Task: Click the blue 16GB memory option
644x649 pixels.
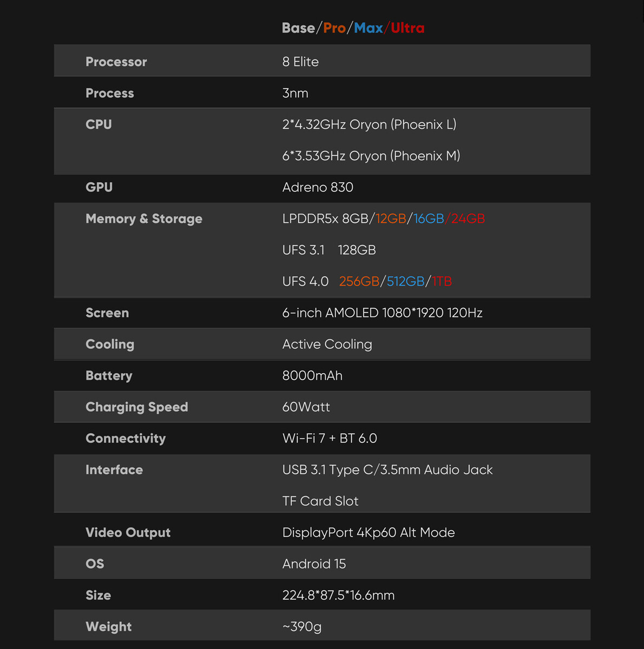Action: coord(429,218)
